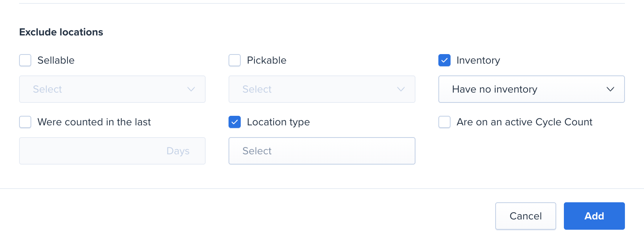This screenshot has width=644, height=240.
Task: Click the chevron arrow in the Inventory dropdown
Action: tap(610, 89)
